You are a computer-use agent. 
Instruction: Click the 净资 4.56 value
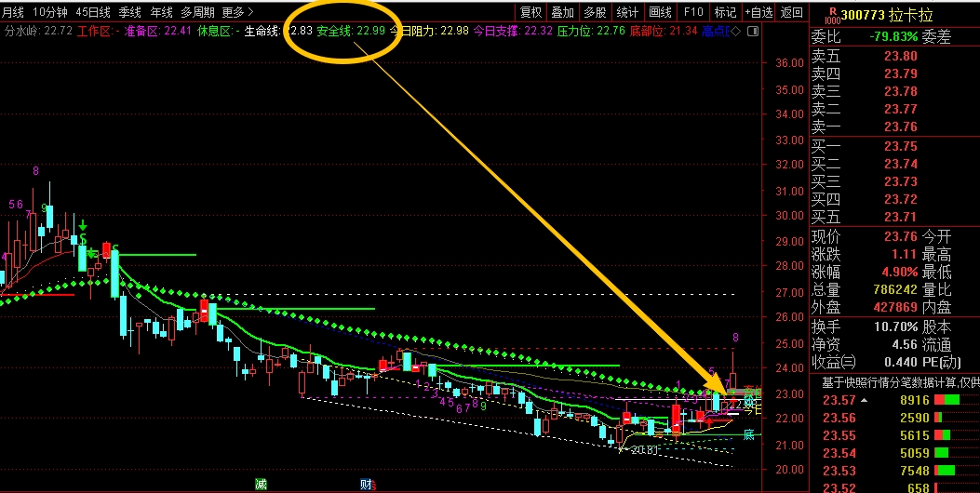coord(905,344)
